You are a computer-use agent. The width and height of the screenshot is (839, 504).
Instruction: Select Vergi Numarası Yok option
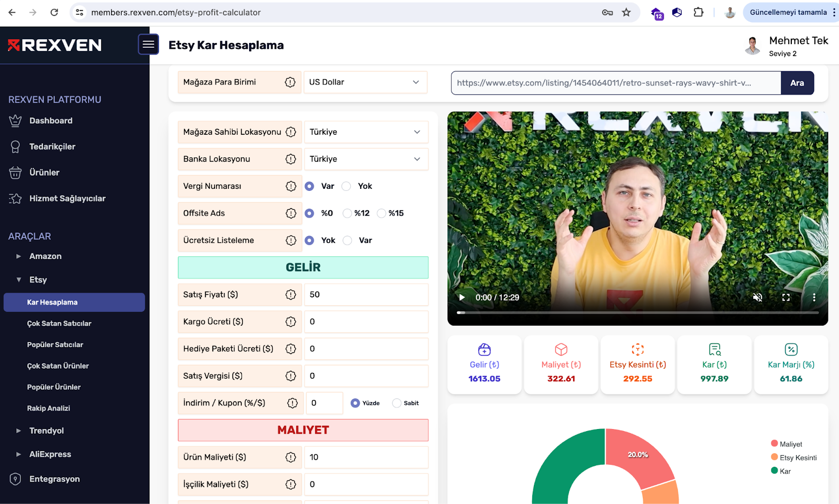click(346, 186)
